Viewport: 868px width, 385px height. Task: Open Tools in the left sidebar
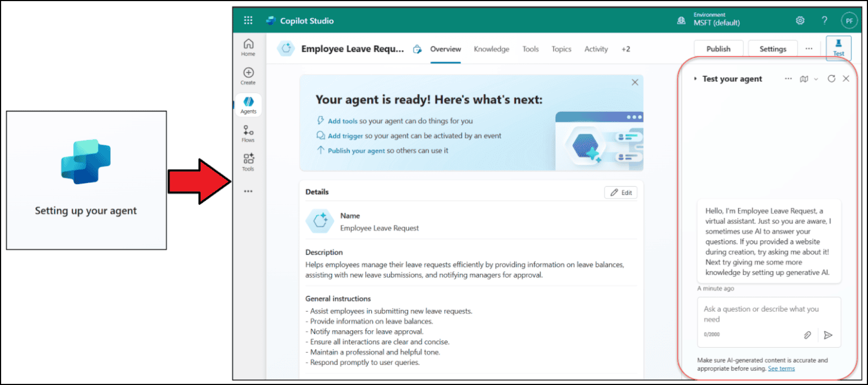click(x=248, y=162)
